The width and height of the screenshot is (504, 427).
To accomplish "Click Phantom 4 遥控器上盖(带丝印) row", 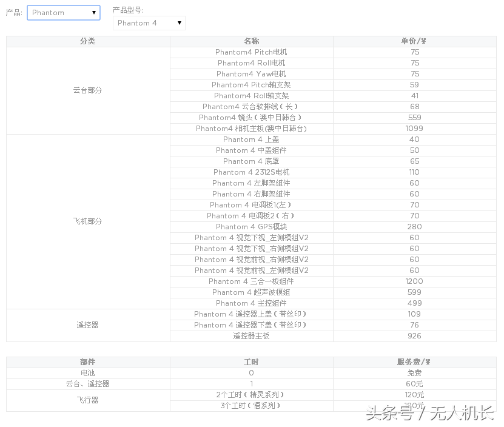I will [251, 314].
